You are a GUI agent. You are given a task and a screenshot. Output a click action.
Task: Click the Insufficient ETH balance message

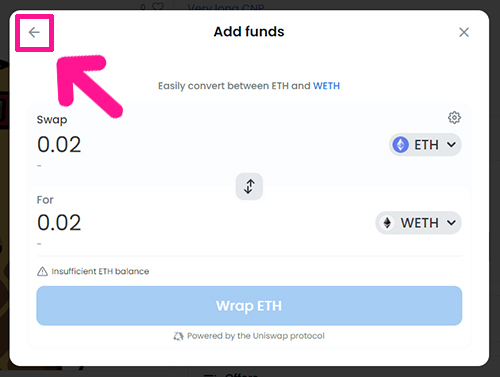[x=100, y=271]
